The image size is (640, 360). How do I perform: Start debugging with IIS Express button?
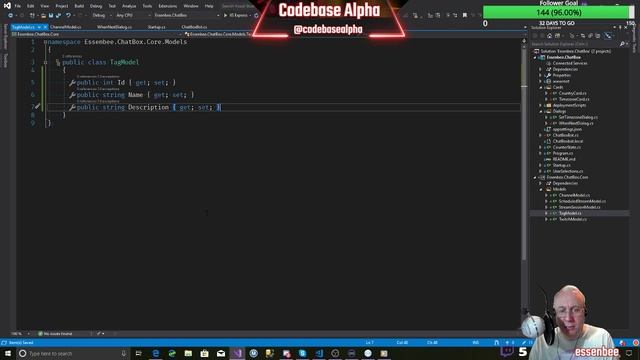(x=237, y=15)
